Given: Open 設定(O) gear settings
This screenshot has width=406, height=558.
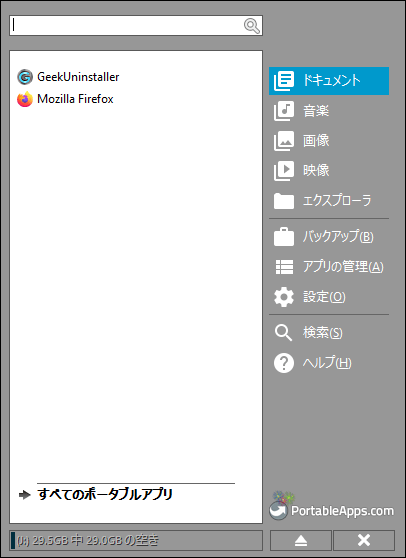Looking at the screenshot, I should (x=284, y=297).
